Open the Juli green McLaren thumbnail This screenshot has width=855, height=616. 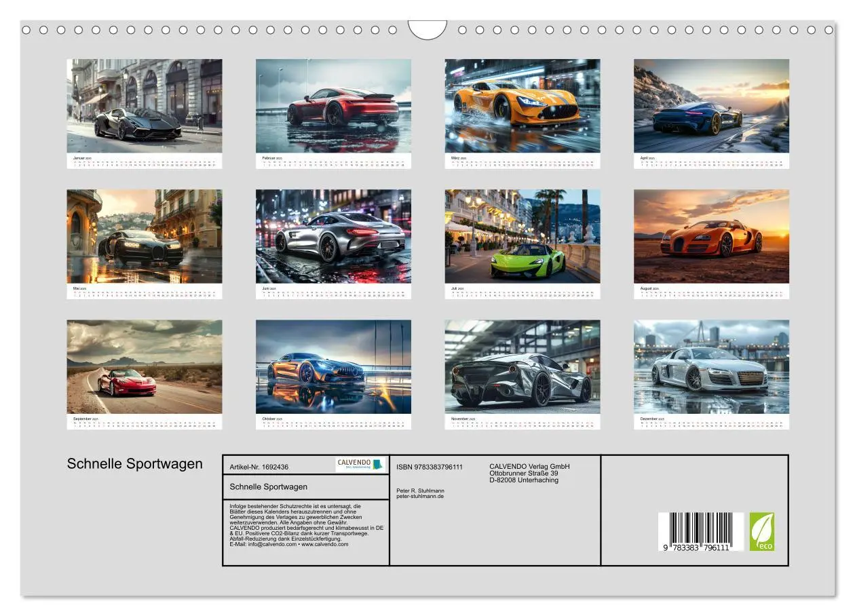522,236
